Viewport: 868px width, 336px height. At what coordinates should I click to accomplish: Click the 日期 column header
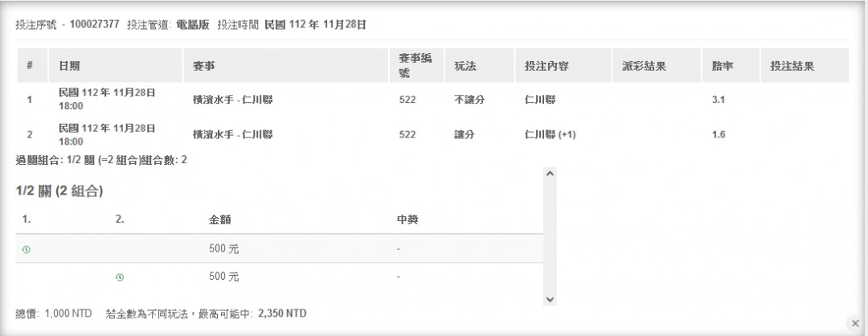pos(69,66)
